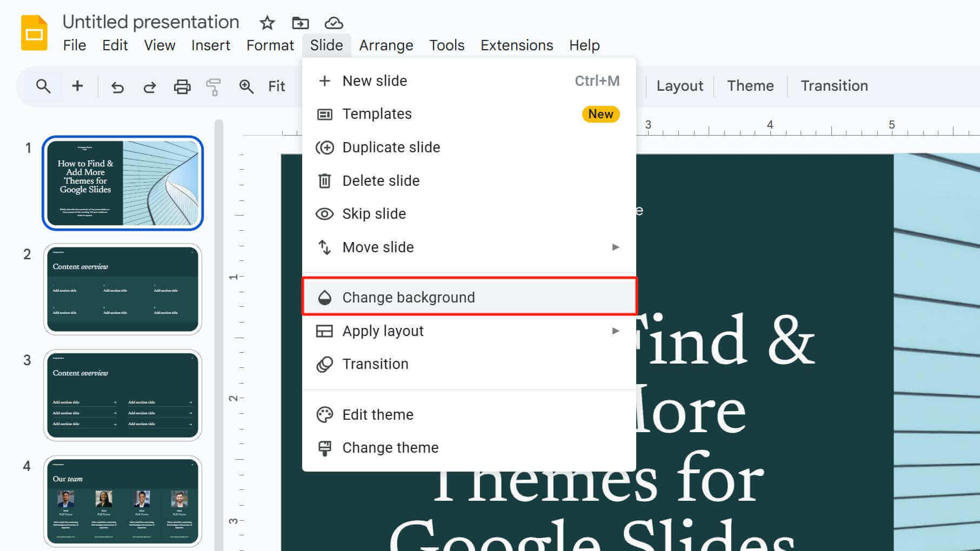This screenshot has width=980, height=551.
Task: Select Change background menu entry
Action: (x=469, y=297)
